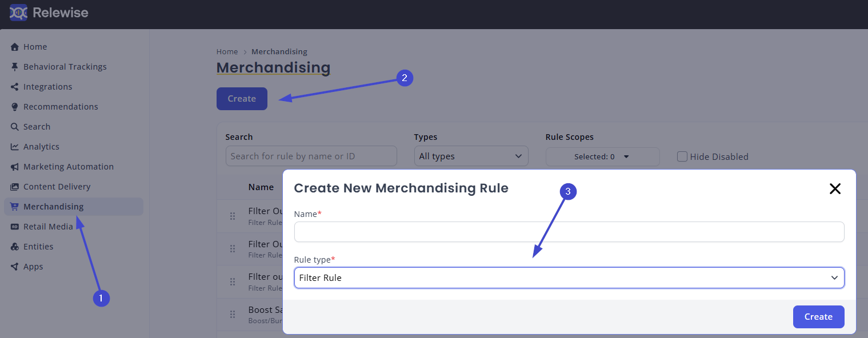
Task: Click the rule Name input field
Action: point(569,232)
